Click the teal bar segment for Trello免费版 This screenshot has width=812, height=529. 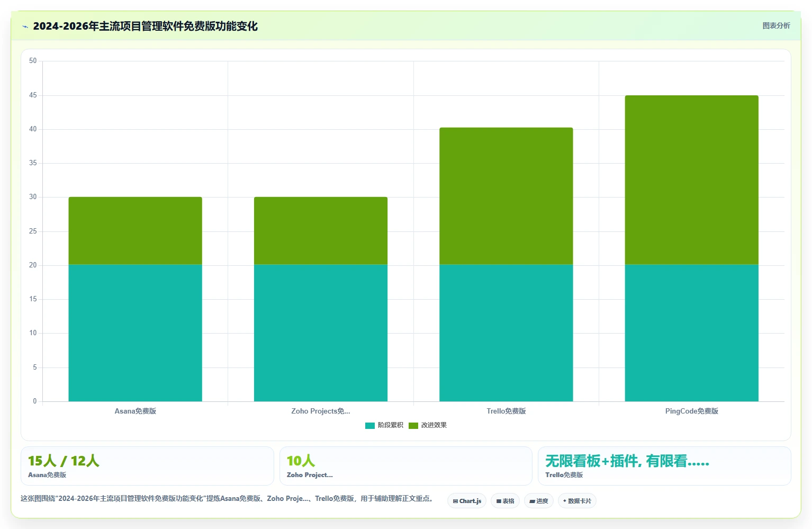coord(506,333)
